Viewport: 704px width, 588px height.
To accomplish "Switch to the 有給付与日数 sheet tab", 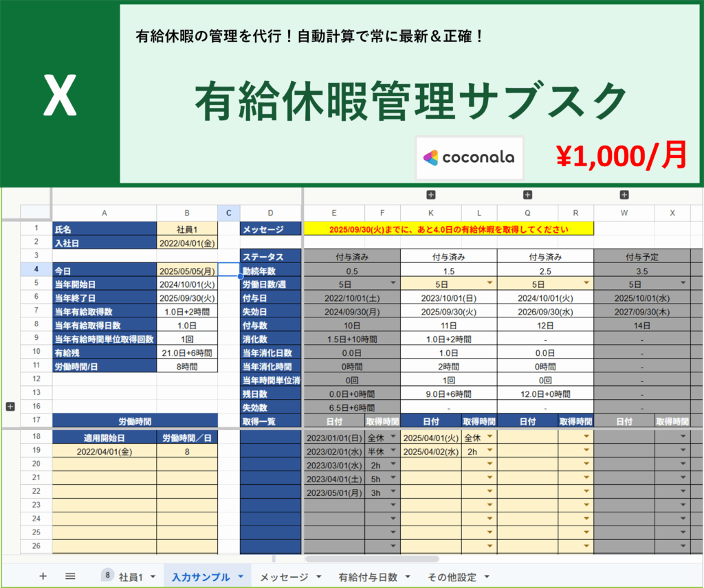I will (368, 577).
